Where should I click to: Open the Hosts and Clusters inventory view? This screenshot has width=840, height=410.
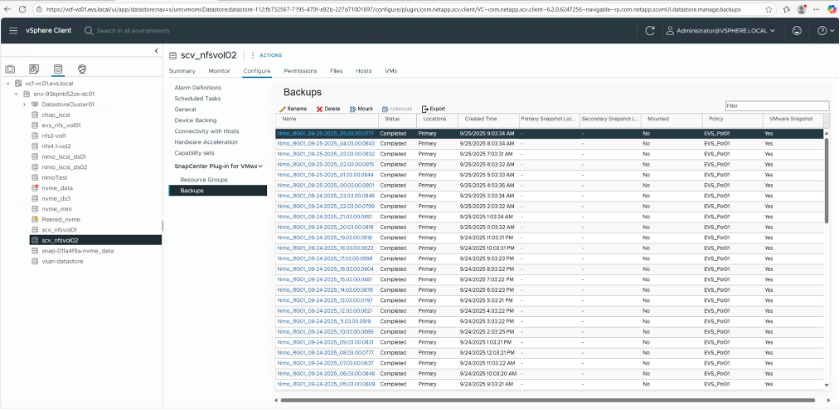point(11,69)
